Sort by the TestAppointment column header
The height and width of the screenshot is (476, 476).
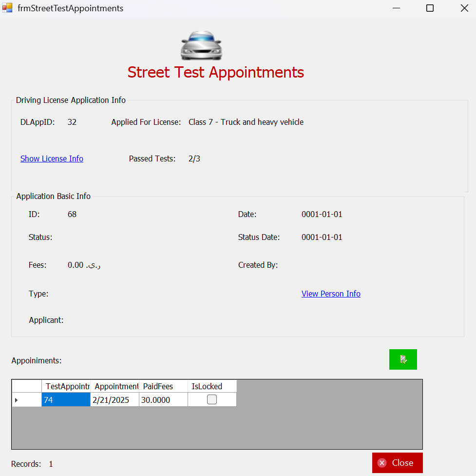click(66, 386)
